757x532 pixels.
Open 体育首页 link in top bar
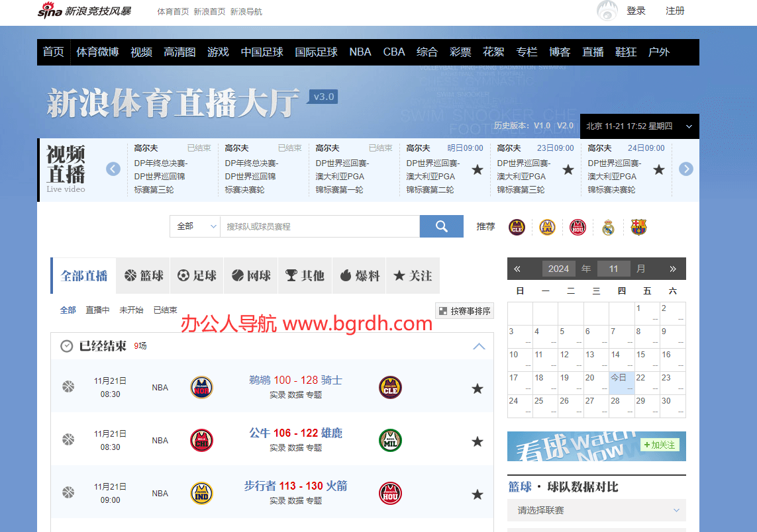[x=173, y=11]
